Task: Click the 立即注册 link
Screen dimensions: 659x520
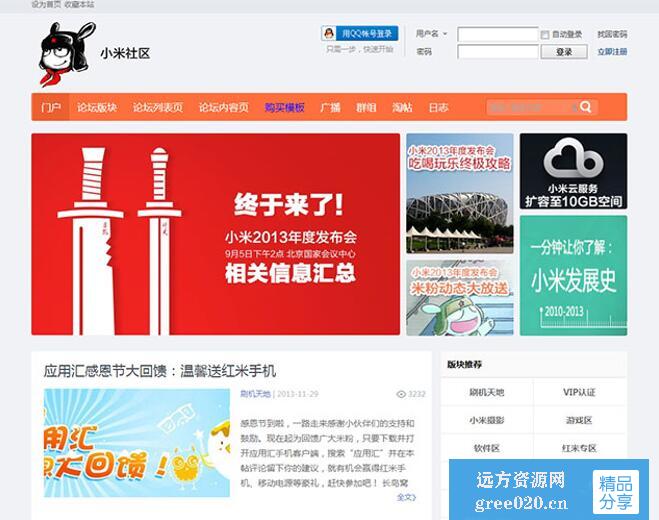Action: pos(612,52)
